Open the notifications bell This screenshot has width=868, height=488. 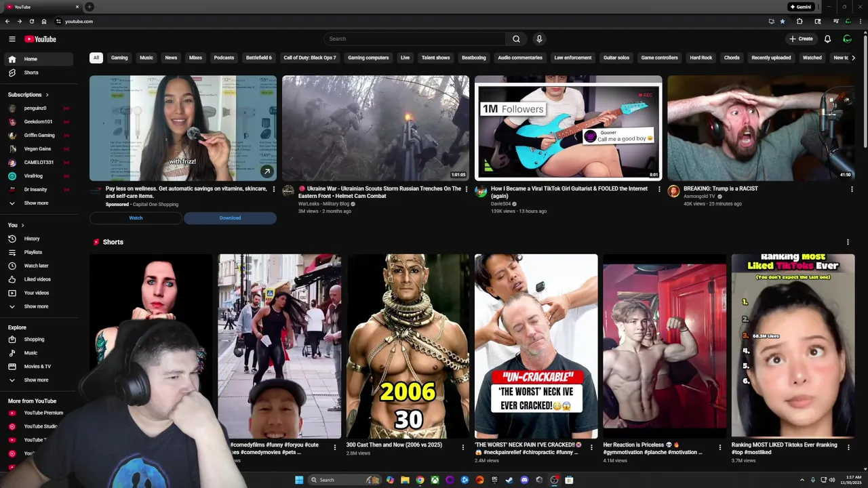point(827,39)
